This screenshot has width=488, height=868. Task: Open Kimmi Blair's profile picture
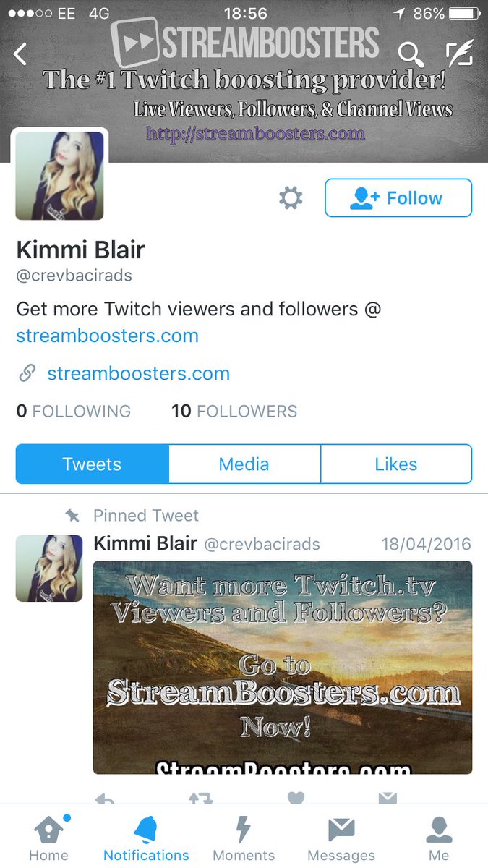pos(59,176)
